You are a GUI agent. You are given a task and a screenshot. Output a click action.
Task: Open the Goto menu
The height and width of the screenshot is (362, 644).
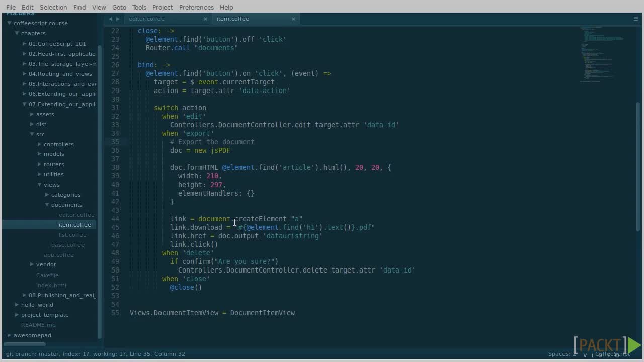(x=119, y=7)
